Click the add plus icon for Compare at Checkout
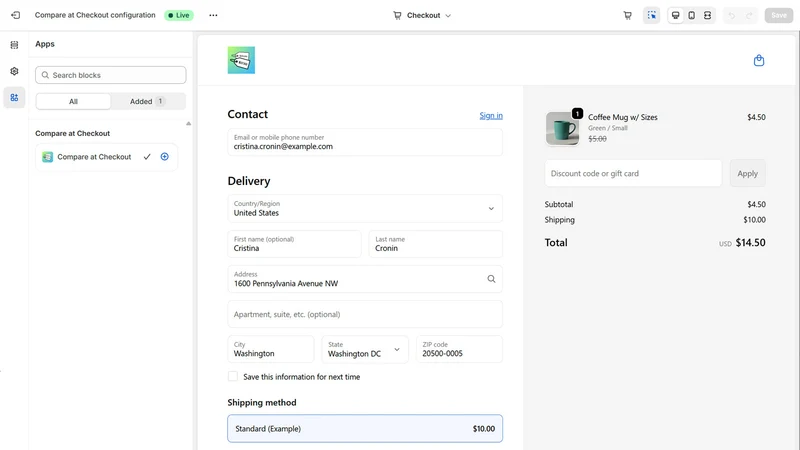The height and width of the screenshot is (450, 800). click(165, 157)
